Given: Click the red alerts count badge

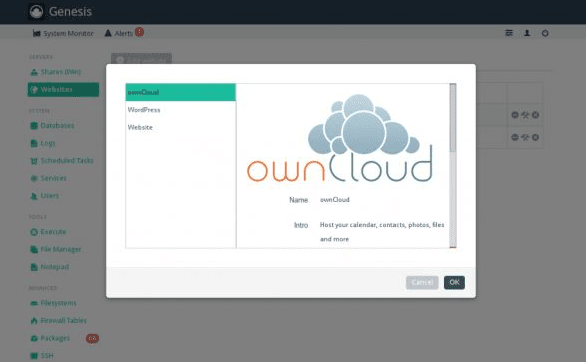Looking at the screenshot, I should pos(139,32).
